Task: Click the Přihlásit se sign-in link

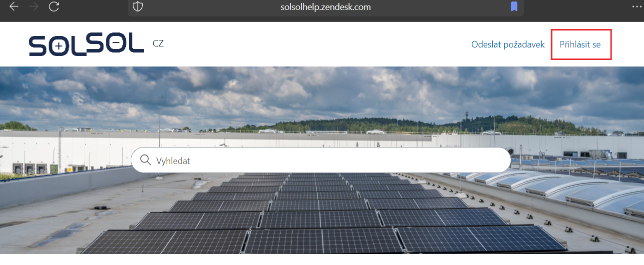Action: click(x=580, y=44)
